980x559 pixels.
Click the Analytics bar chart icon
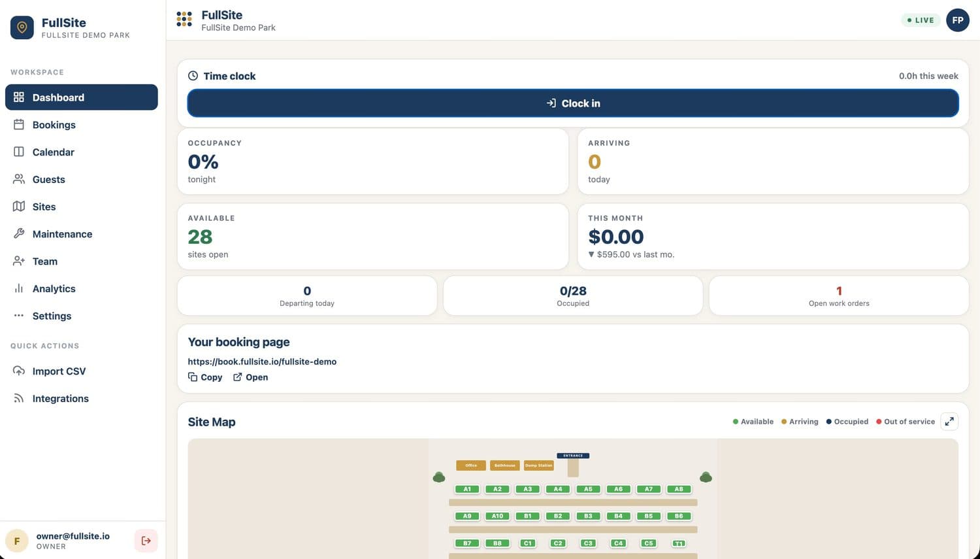[19, 288]
